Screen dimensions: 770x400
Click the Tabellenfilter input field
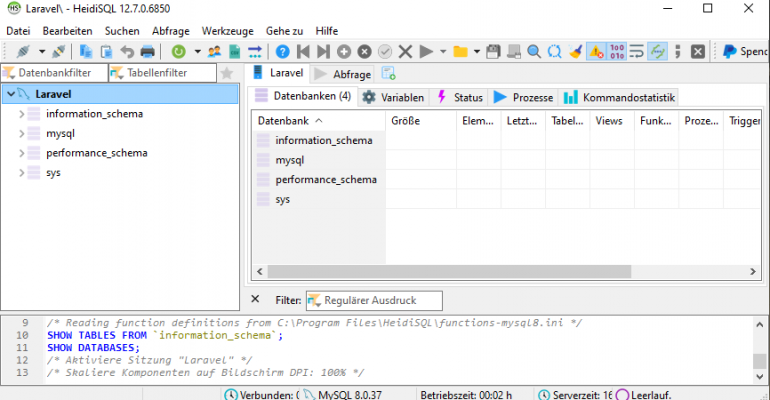click(x=163, y=73)
